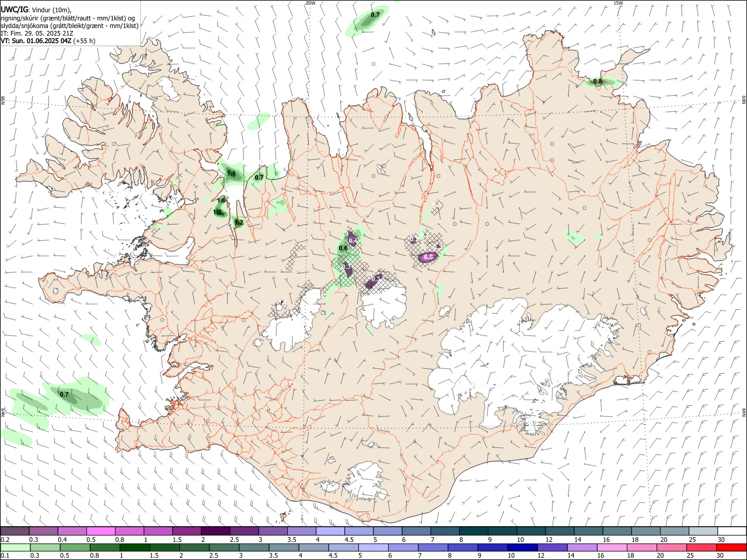747x560 pixels.
Task: Click the 'slydda/snjókoma (grátt/bleikt/grænt' description line
Action: (69, 26)
